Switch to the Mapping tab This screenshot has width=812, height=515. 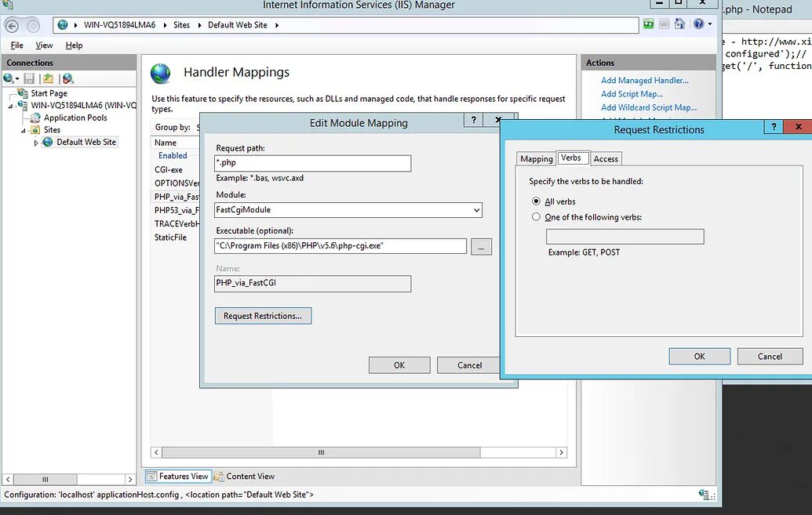[536, 159]
